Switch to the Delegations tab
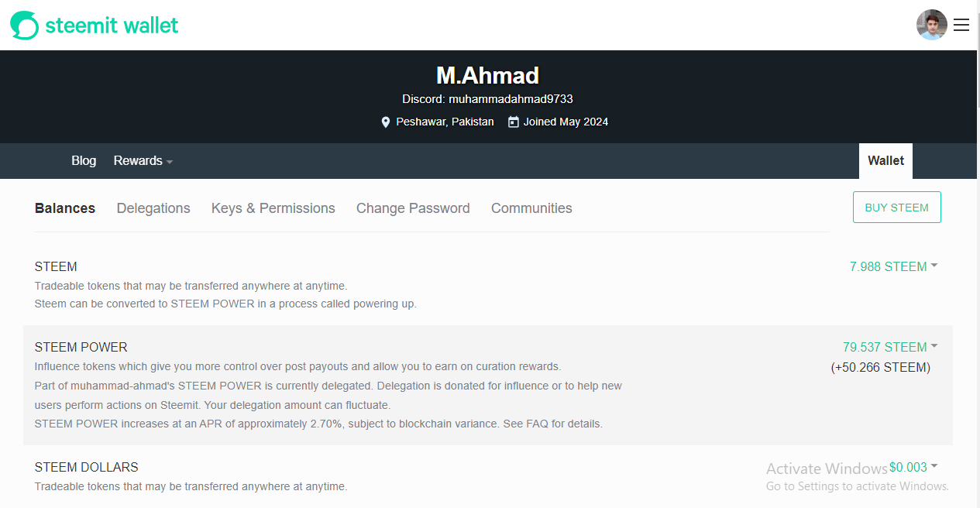Image resolution: width=980 pixels, height=508 pixels. (x=153, y=208)
